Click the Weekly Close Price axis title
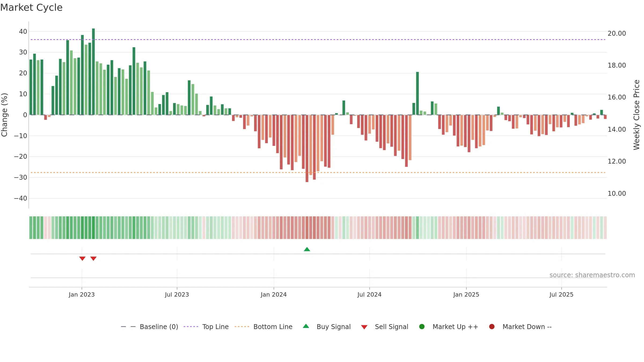644x362 pixels. pos(636,115)
